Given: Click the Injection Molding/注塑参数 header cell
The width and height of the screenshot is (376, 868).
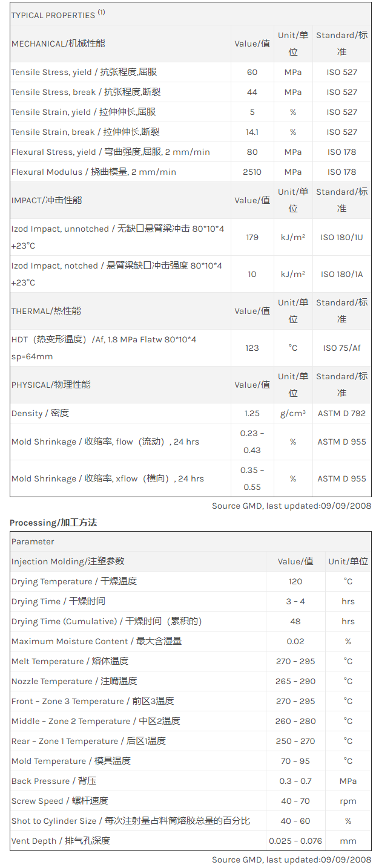Looking at the screenshot, I should tap(68, 561).
